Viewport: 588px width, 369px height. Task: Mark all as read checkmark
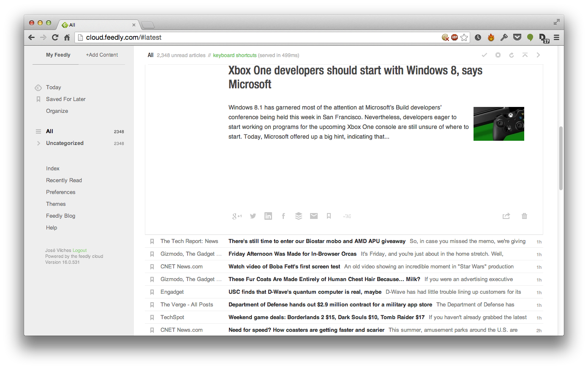coord(485,55)
